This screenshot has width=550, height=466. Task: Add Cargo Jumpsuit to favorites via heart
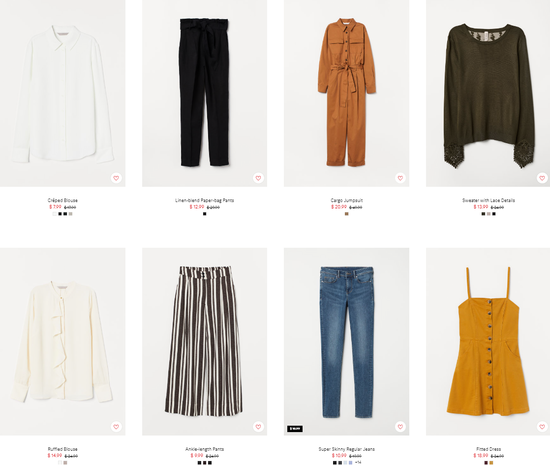click(x=400, y=178)
